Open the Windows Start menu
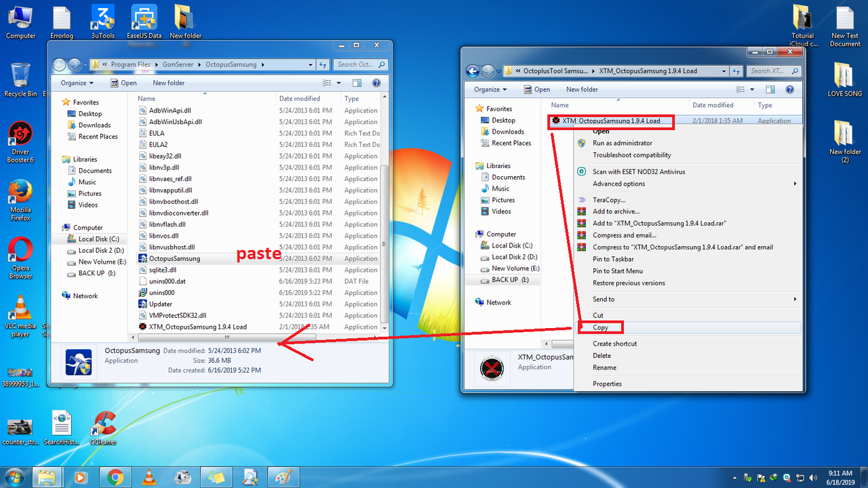 pos(14,477)
